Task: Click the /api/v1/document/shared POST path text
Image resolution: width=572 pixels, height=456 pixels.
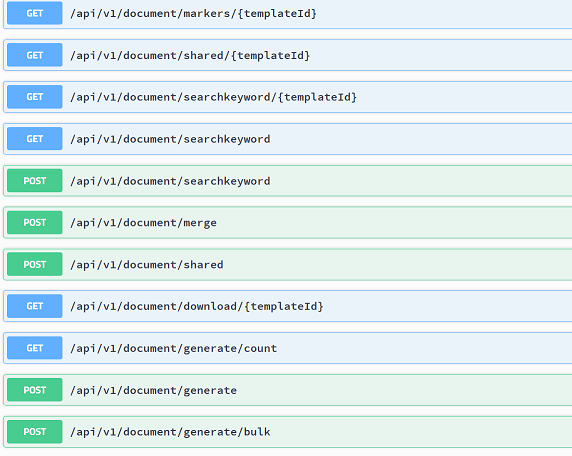Action: pos(147,265)
